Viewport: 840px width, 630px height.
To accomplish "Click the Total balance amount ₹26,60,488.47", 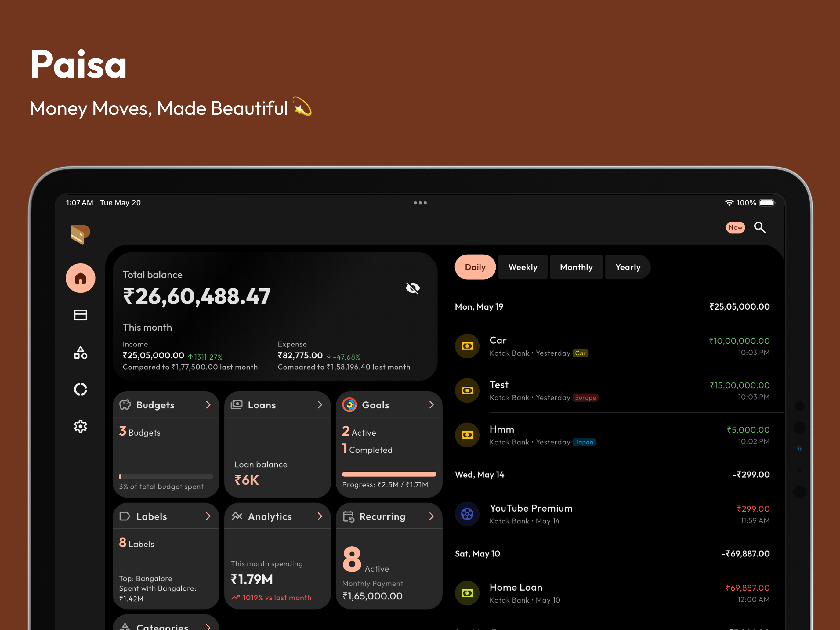I will point(197,296).
